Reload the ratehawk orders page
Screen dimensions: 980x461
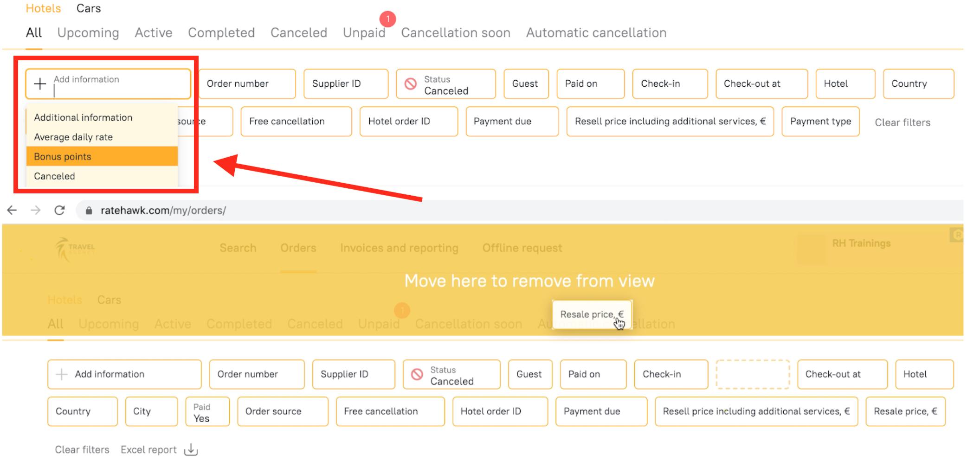(59, 211)
